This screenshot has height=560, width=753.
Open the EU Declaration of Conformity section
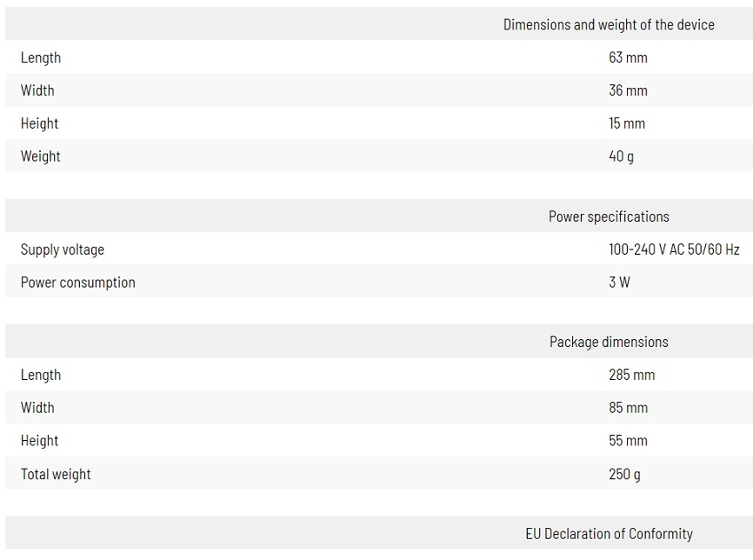[609, 534]
